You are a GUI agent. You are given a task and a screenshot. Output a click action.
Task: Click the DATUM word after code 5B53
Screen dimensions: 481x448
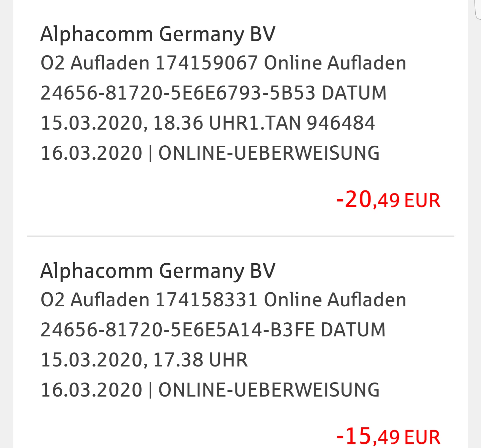point(354,93)
